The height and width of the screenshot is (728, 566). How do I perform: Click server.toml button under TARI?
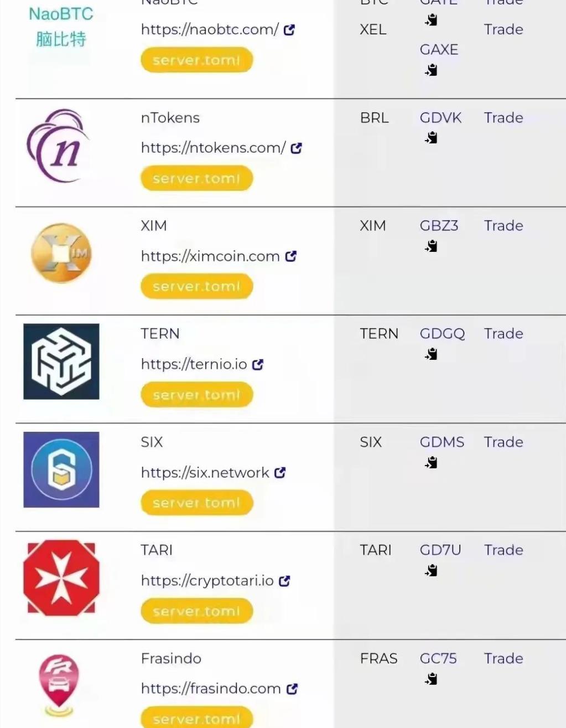coord(197,611)
